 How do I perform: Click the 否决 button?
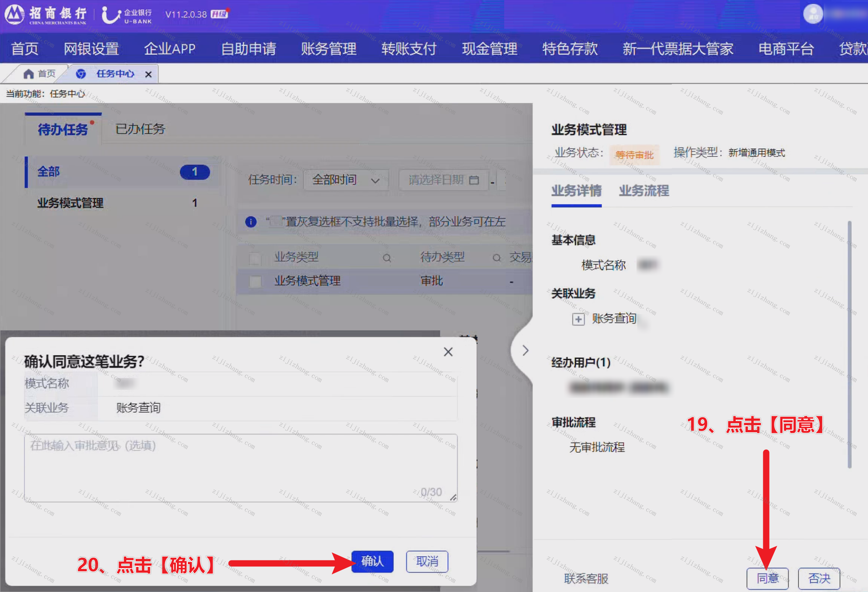[x=819, y=579]
